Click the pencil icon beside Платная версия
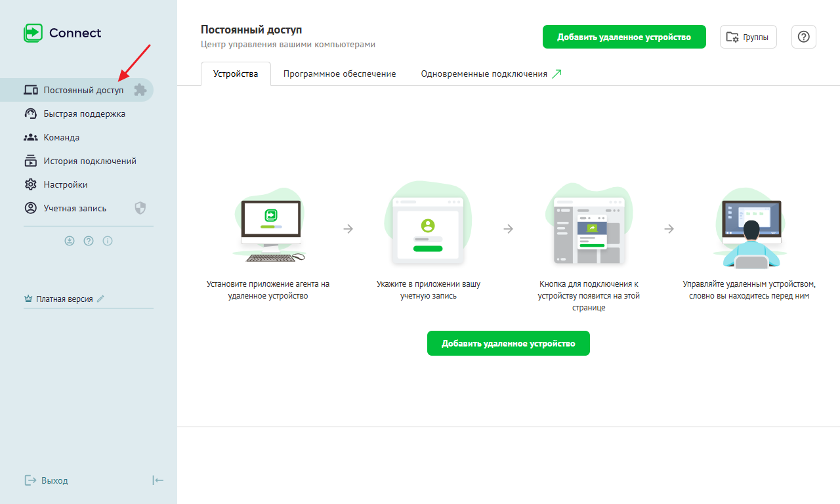The width and height of the screenshot is (840, 504). tap(100, 299)
